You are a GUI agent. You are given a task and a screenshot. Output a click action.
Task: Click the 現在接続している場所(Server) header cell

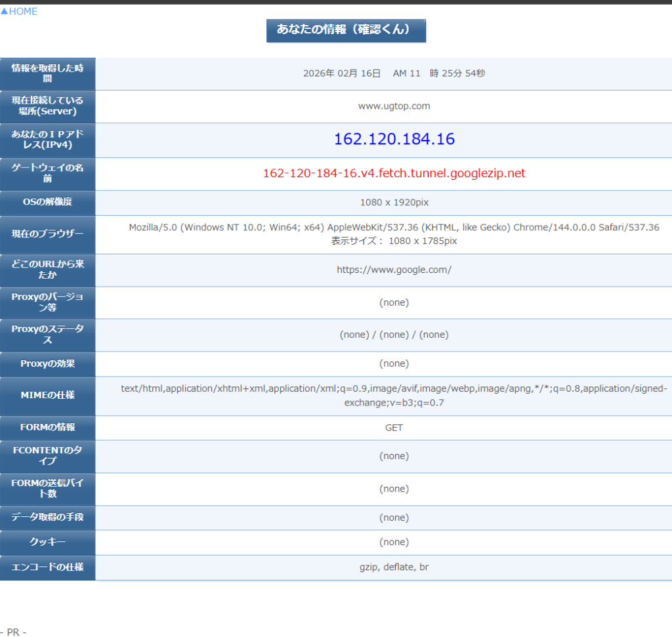[47, 106]
